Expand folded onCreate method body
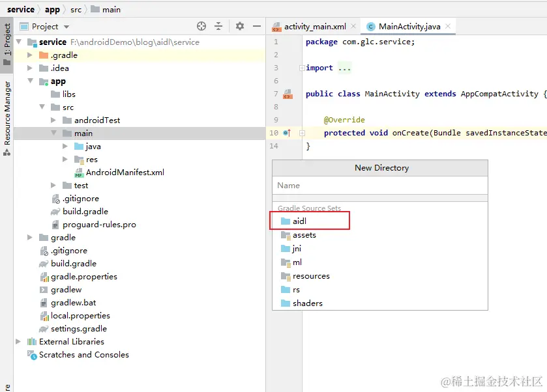This screenshot has width=547, height=392. pyautogui.click(x=302, y=133)
